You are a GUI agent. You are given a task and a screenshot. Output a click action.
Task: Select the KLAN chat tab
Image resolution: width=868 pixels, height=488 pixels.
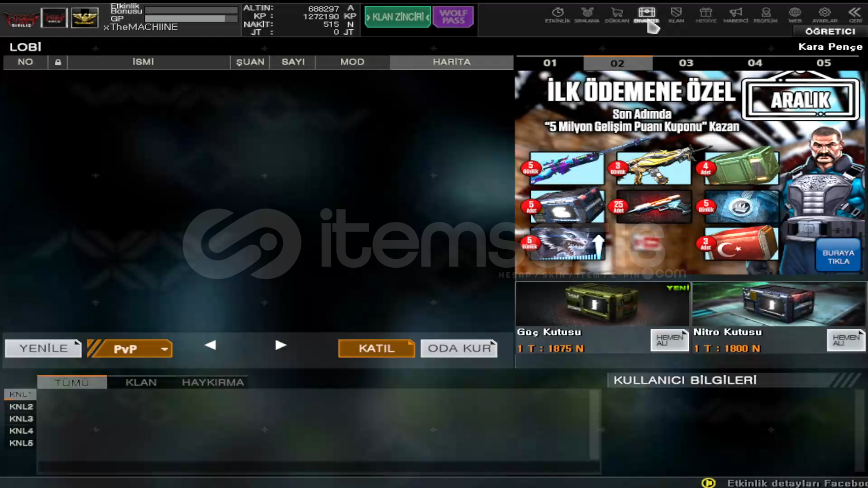pos(141,382)
